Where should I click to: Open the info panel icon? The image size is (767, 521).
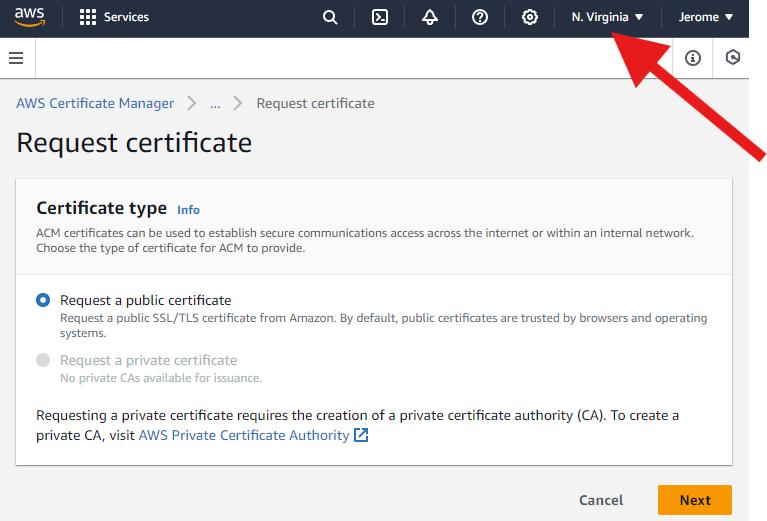coord(693,58)
